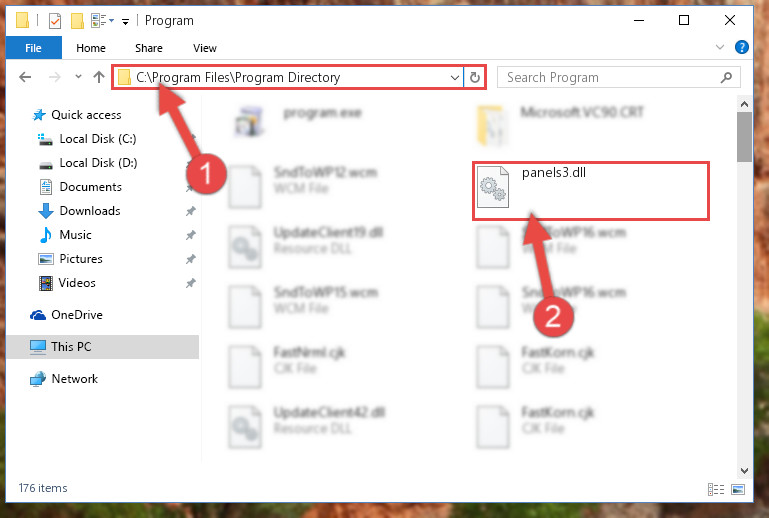Open OneDrive in the navigation pane
Image resolution: width=769 pixels, height=518 pixels.
[x=77, y=315]
